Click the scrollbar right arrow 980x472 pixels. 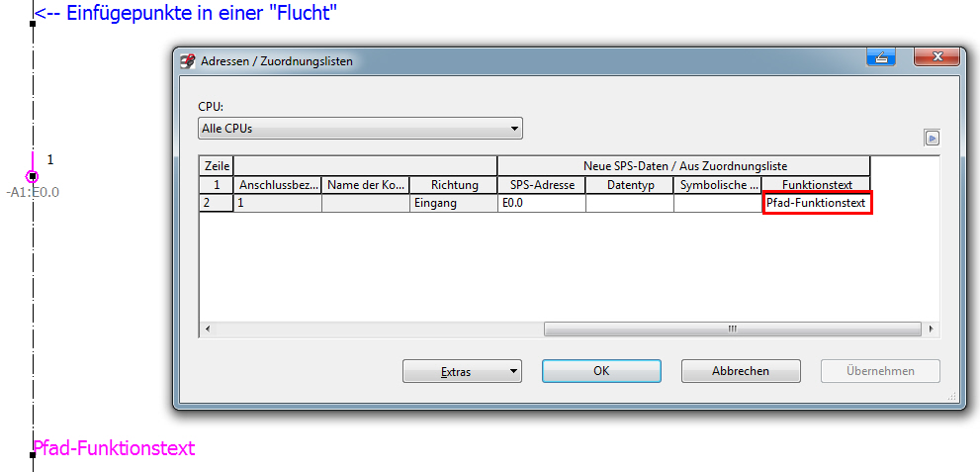coord(932,329)
